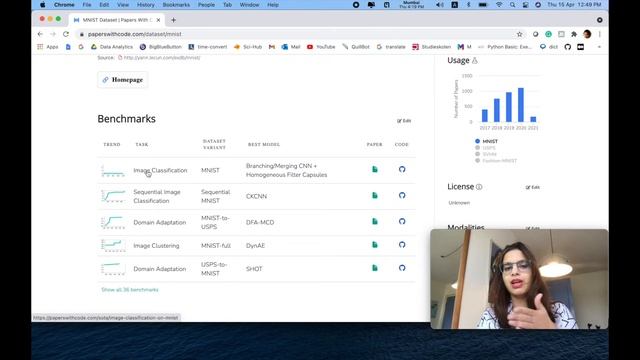Click the Image Clustering trend sparkline

tap(113, 245)
